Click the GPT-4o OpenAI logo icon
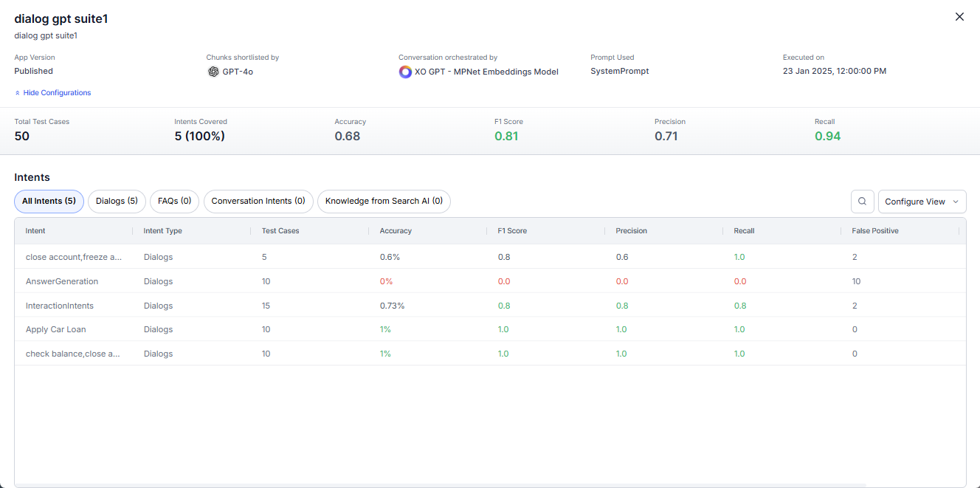The width and height of the screenshot is (980, 488). (x=213, y=72)
